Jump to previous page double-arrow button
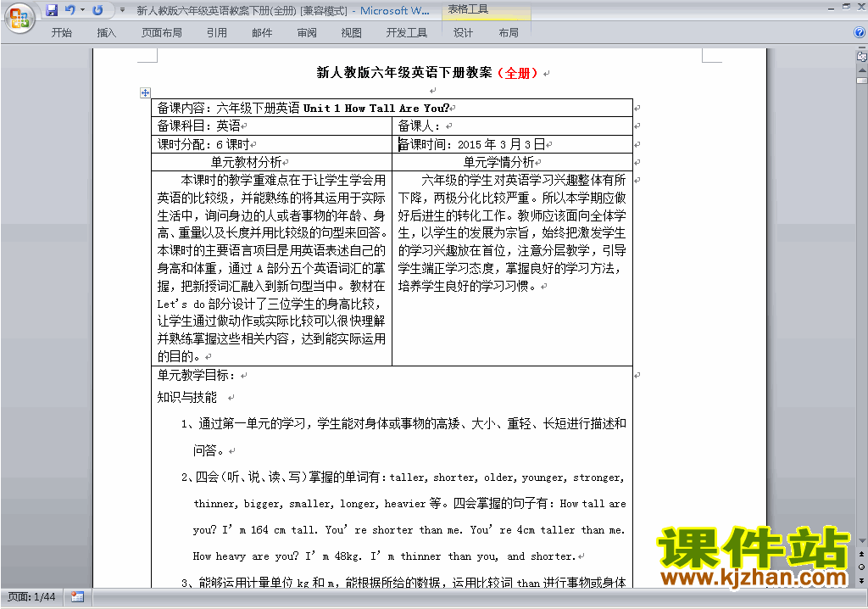Screen dimensions: 868x609 pos(861,554)
